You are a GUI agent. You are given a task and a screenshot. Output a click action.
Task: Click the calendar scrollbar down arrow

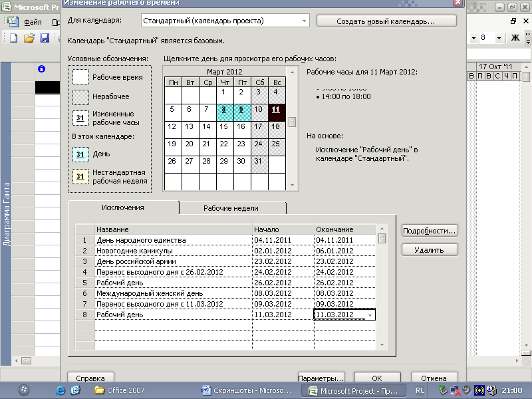(x=292, y=186)
